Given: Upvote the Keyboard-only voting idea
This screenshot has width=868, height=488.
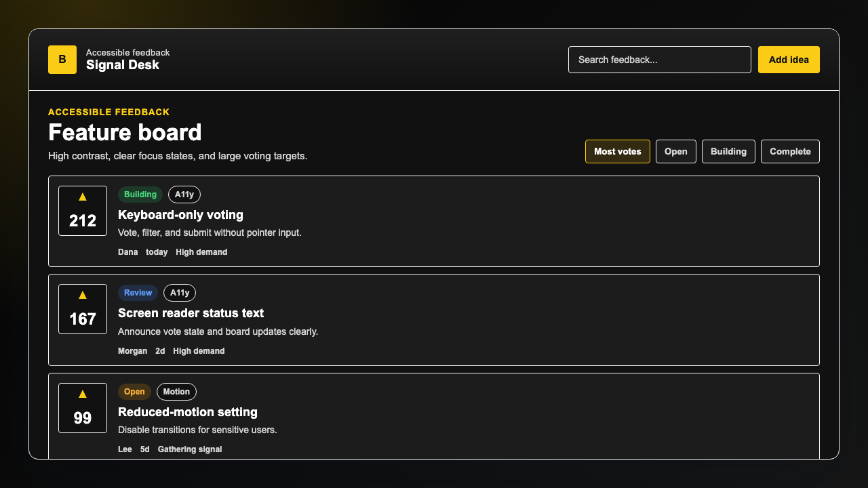Looking at the screenshot, I should click(x=83, y=211).
